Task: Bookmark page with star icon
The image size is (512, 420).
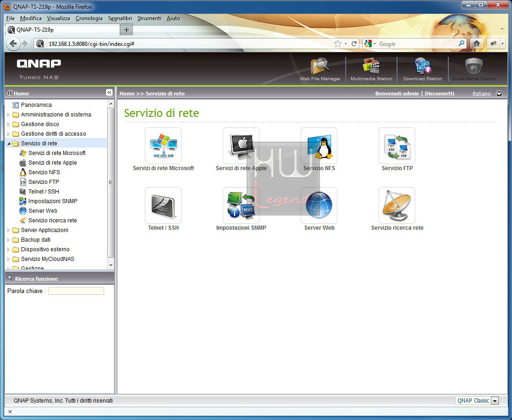Action: [x=338, y=44]
